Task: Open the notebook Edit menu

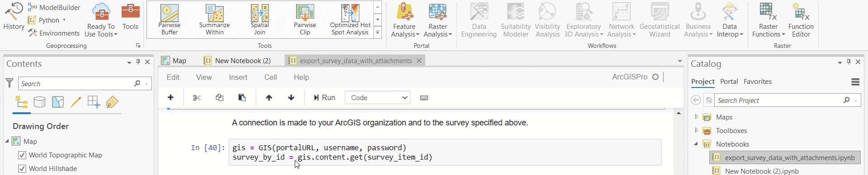Action: 173,77
